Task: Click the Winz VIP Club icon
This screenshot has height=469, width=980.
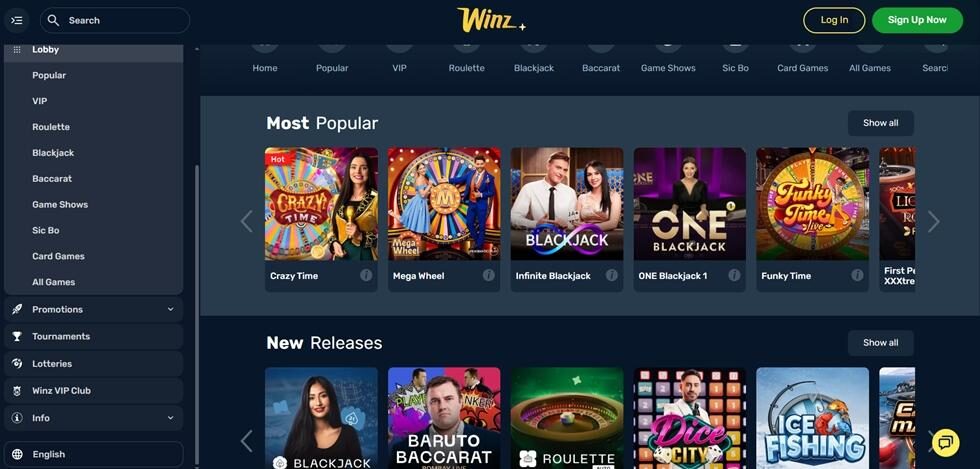Action: [17, 391]
